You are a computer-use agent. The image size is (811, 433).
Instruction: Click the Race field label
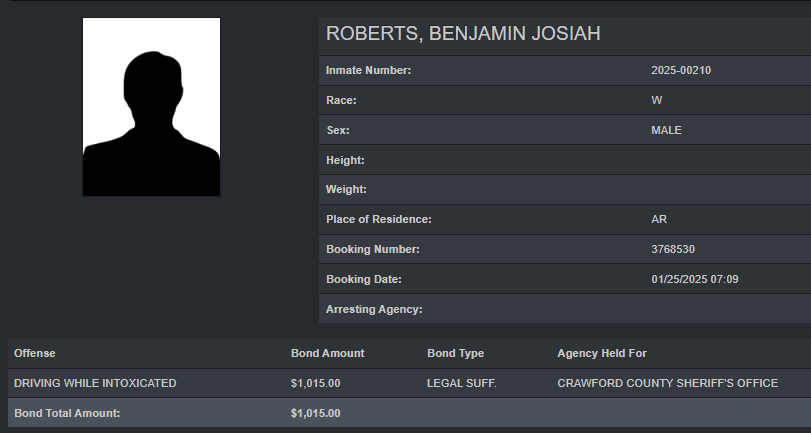tap(341, 101)
